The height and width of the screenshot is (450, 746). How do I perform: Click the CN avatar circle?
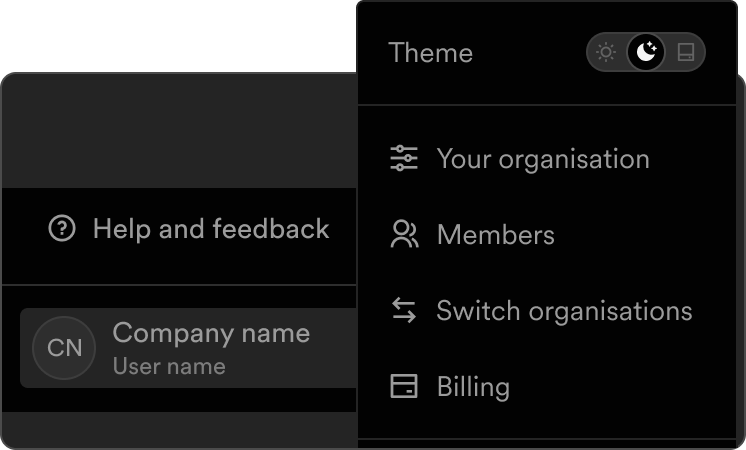[65, 348]
